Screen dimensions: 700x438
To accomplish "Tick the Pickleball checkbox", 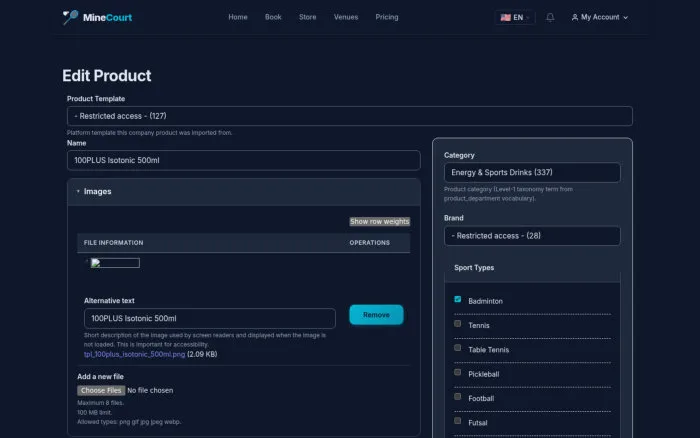I will tap(458, 372).
